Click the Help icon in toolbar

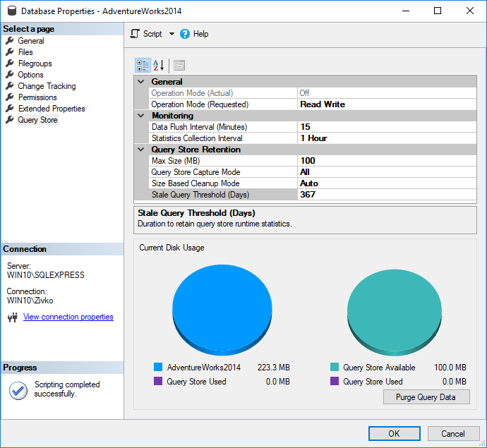pos(185,34)
